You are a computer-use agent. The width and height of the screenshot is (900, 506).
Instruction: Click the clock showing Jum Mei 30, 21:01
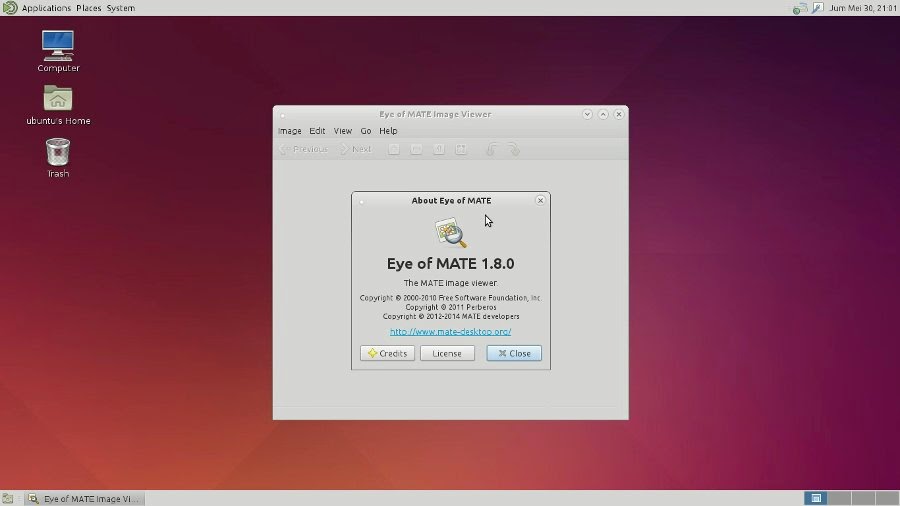coord(863,8)
